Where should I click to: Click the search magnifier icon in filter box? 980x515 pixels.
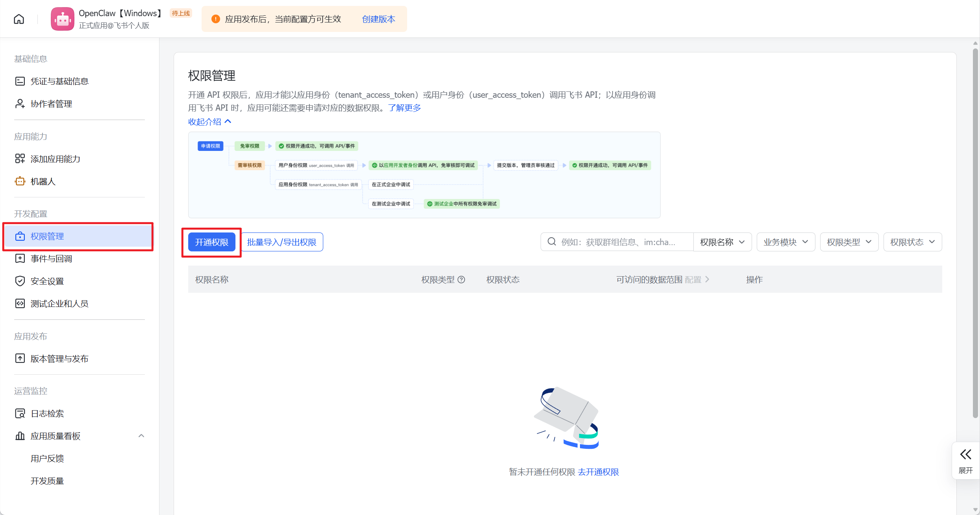pos(552,242)
